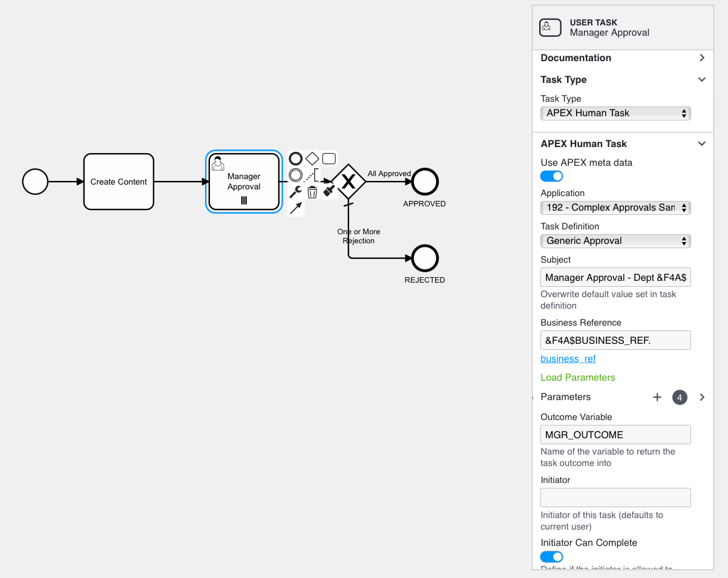
Task: Click the connect arrow tool icon
Action: (295, 209)
